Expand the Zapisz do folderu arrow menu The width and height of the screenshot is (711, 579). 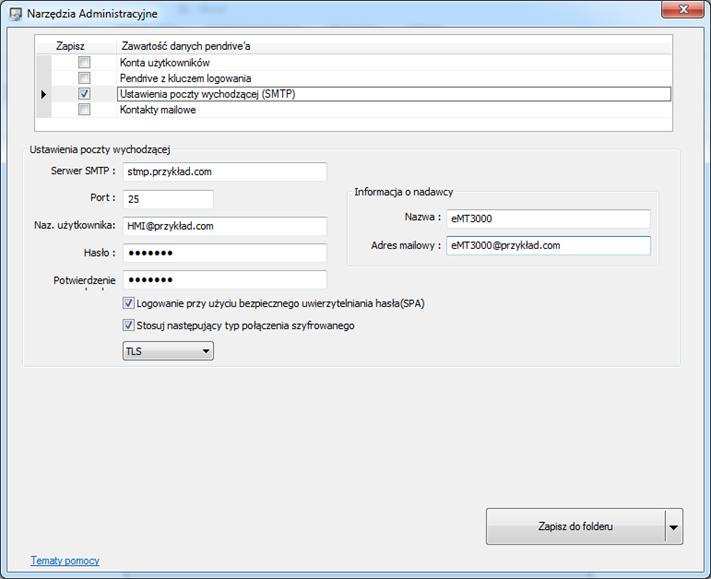674,527
